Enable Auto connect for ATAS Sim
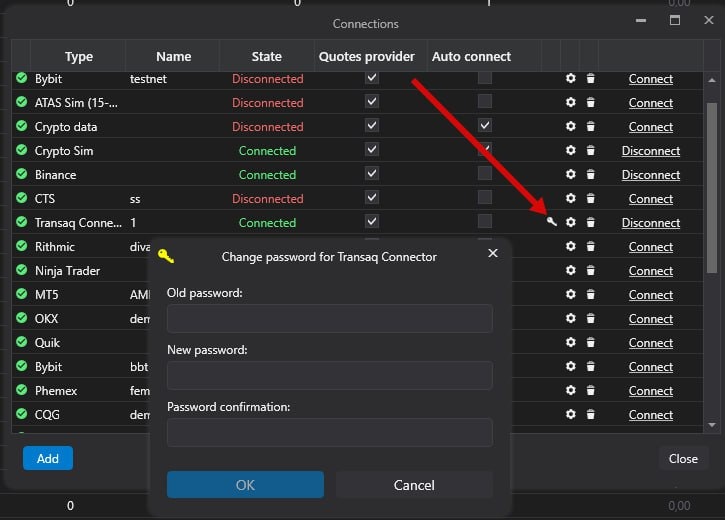725x520 pixels. [x=485, y=101]
